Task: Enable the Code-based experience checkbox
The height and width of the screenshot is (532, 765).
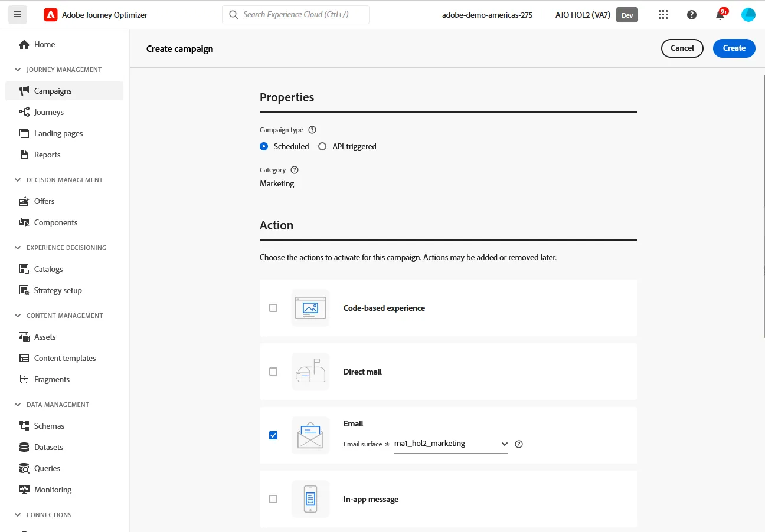Action: point(273,308)
